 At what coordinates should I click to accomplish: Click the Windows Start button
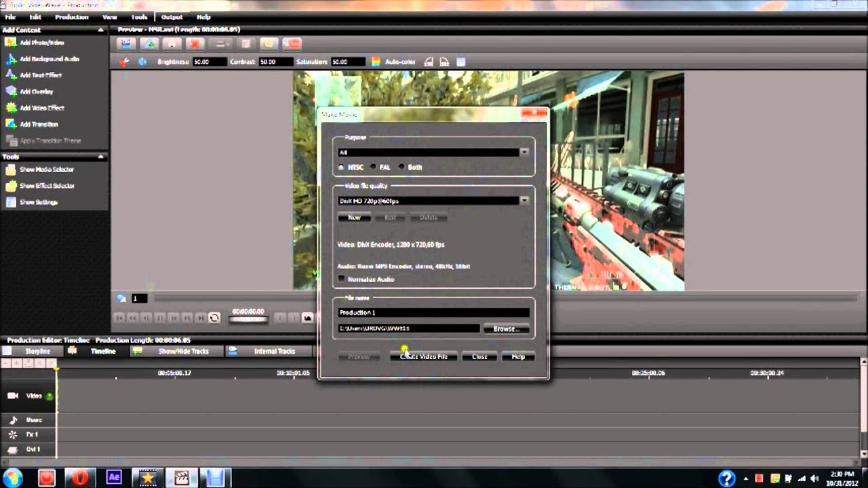point(12,477)
